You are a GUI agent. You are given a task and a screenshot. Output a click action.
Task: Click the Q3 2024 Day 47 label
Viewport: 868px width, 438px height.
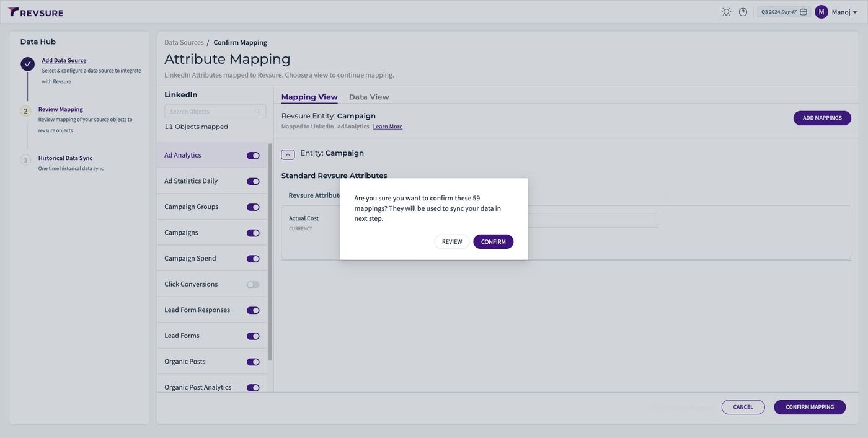click(779, 12)
